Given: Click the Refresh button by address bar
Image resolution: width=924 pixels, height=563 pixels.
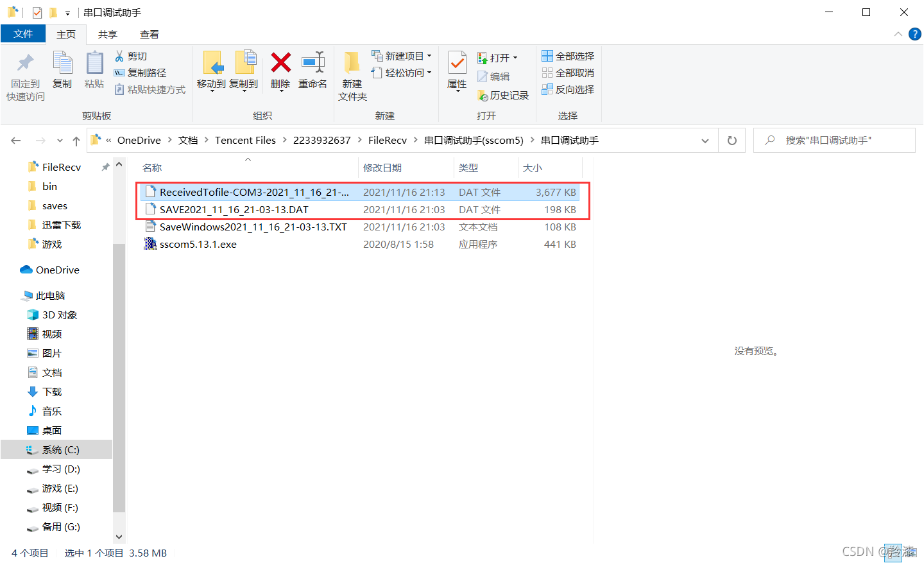Looking at the screenshot, I should coord(732,141).
